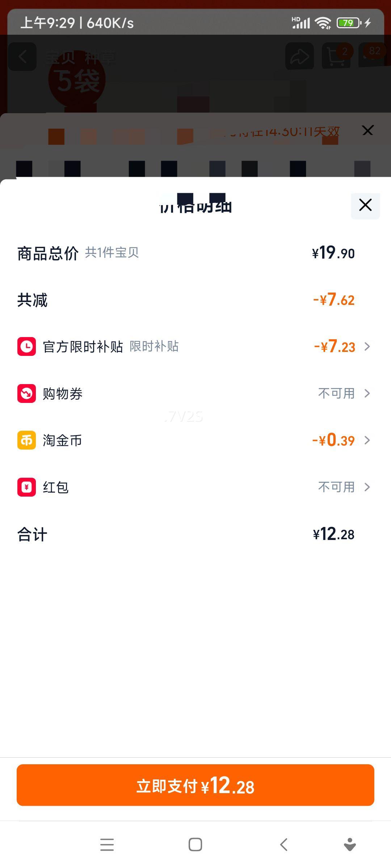391x868 pixels.
Task: Switch to the 宝贝 tab
Action: [x=60, y=58]
